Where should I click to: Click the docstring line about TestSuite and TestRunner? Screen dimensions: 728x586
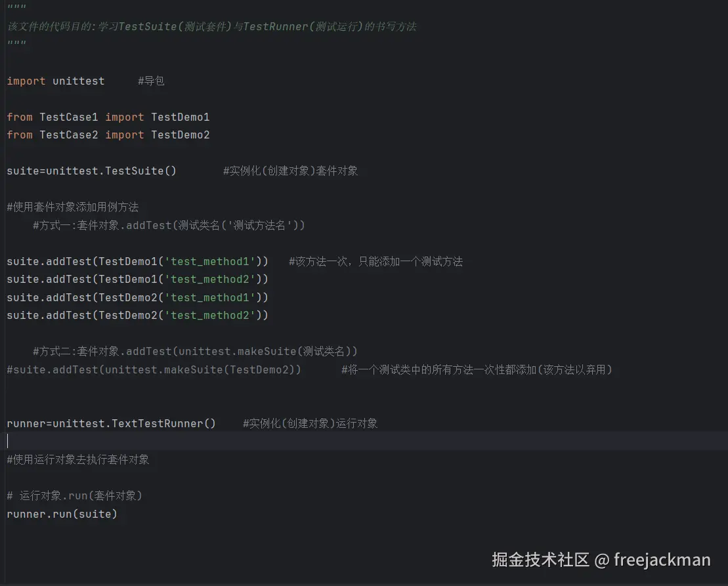coord(211,27)
